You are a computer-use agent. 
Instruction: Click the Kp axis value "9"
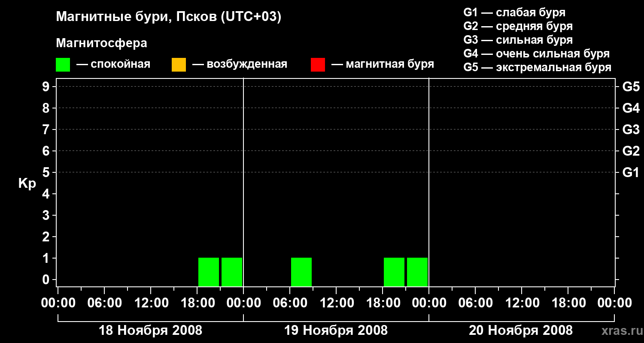coord(47,87)
